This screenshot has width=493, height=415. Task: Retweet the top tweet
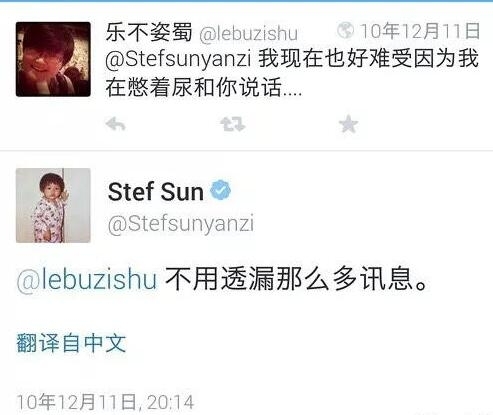[232, 124]
